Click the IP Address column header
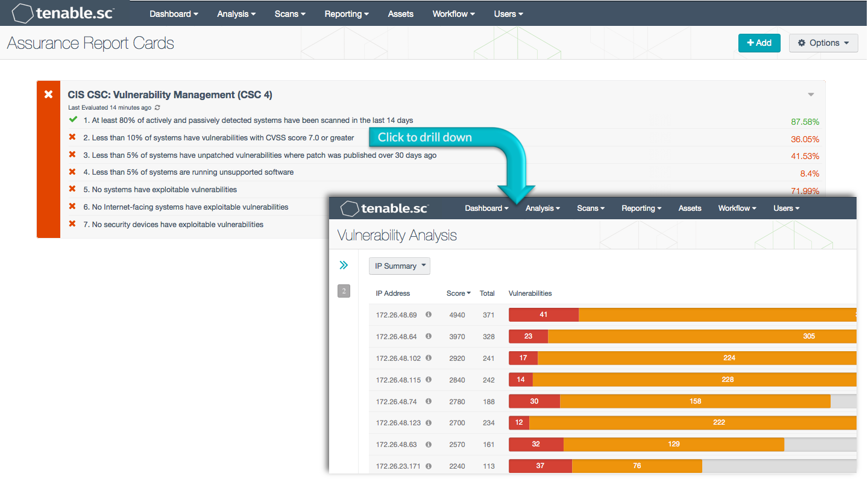This screenshot has width=868, height=494. pos(393,293)
